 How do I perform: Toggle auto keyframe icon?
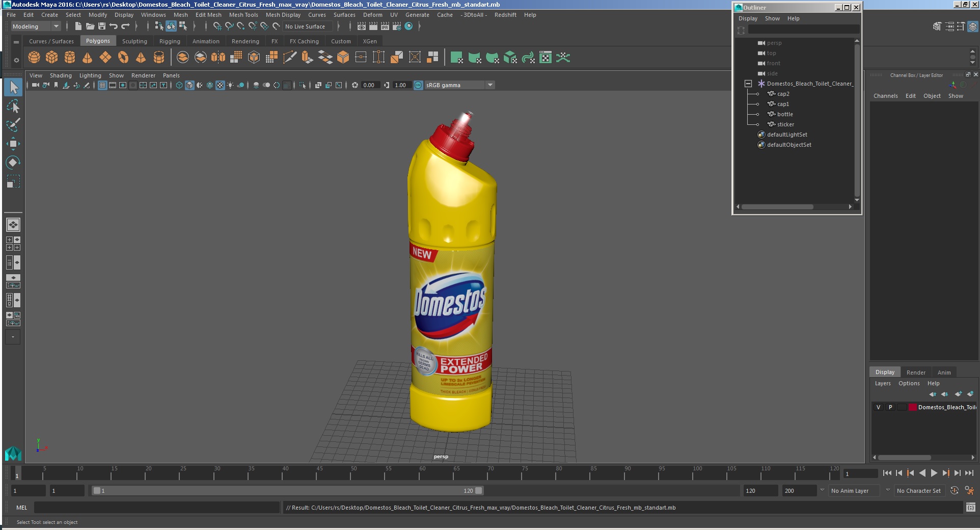point(955,491)
